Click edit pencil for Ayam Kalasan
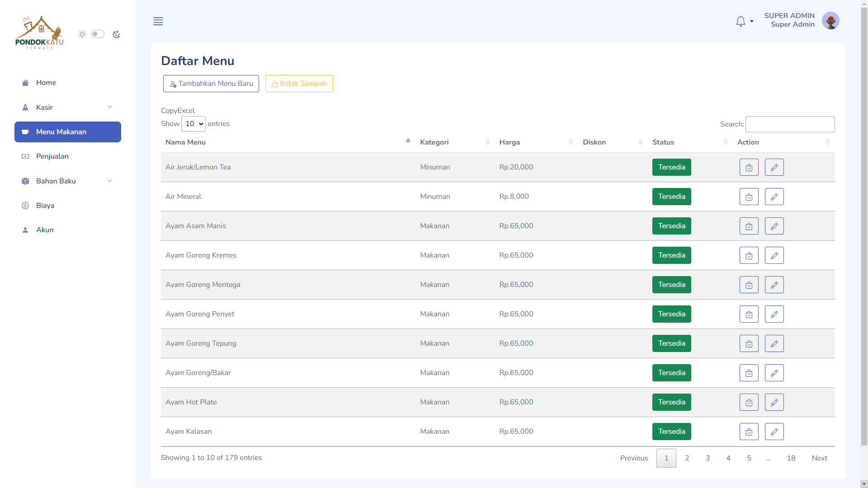 click(774, 432)
